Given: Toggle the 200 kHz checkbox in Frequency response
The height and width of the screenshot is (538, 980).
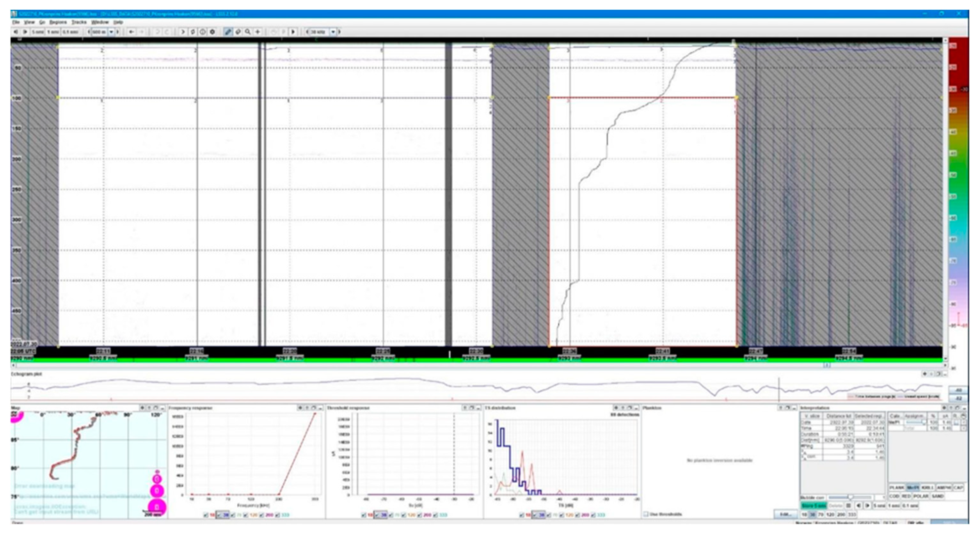Looking at the screenshot, I should click(261, 515).
